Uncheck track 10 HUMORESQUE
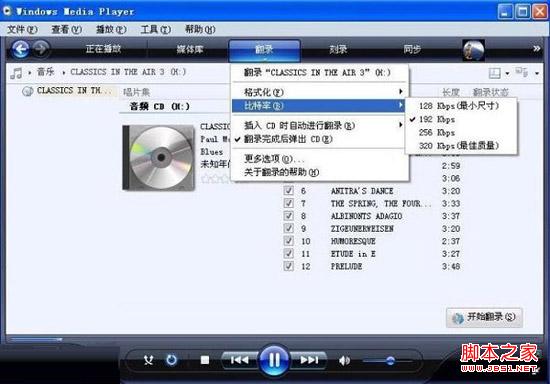This screenshot has height=384, width=550. pyautogui.click(x=288, y=241)
